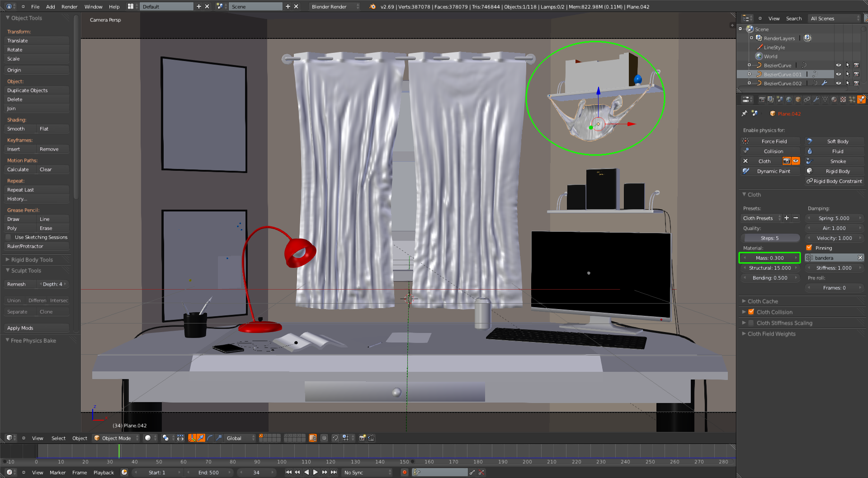868x478 pixels.
Task: Open the Playback menu in timeline
Action: 104,472
